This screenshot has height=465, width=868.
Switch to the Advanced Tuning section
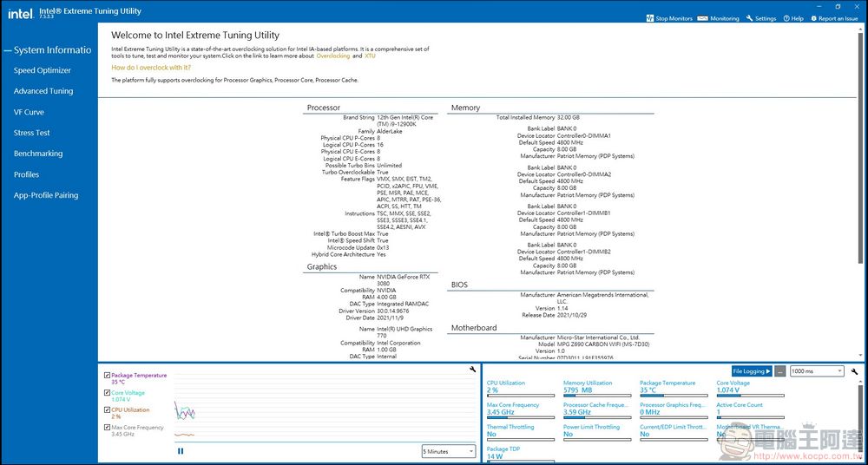(43, 91)
